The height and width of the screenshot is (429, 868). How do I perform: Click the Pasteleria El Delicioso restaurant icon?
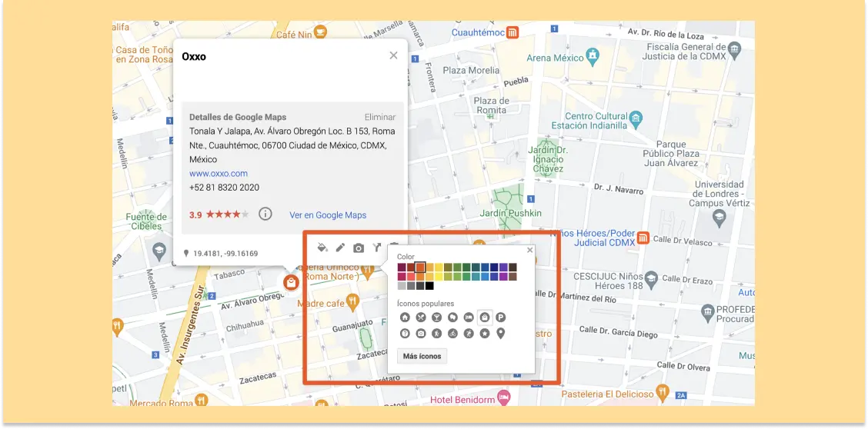coord(663,393)
